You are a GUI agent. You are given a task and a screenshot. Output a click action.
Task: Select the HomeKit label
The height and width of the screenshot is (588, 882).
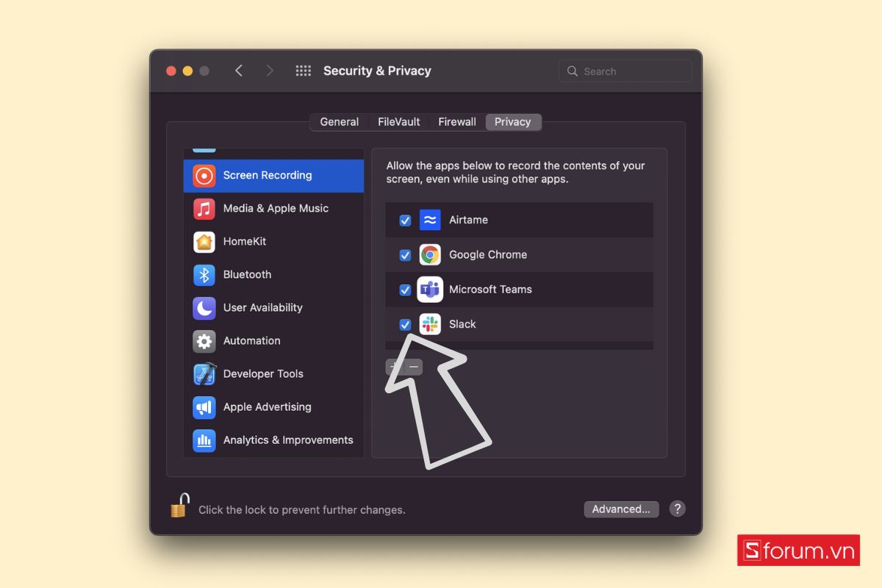pyautogui.click(x=245, y=241)
